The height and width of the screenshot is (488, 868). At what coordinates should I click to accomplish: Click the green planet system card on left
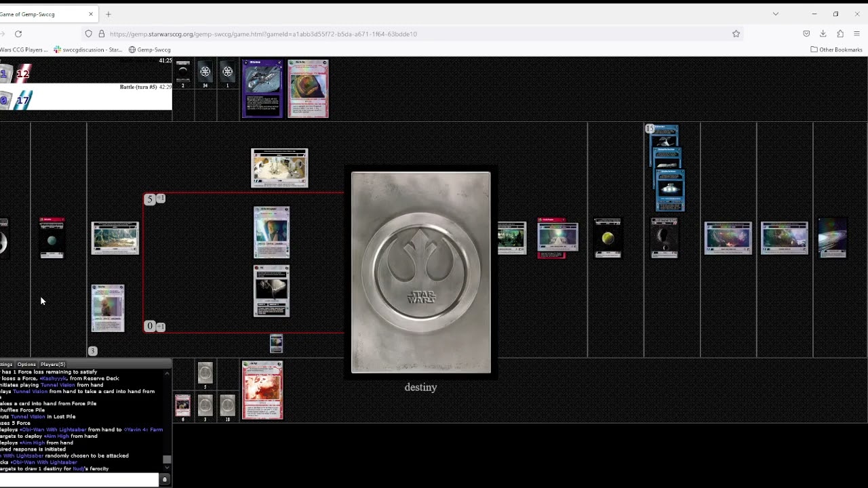(x=52, y=238)
